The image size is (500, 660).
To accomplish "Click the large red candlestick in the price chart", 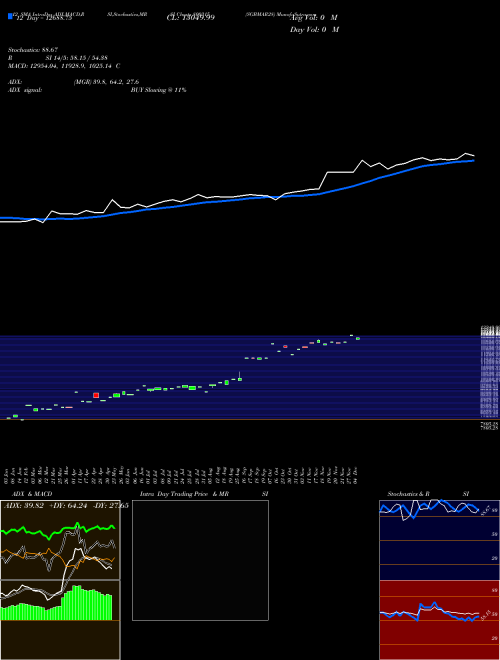I will pos(96,395).
